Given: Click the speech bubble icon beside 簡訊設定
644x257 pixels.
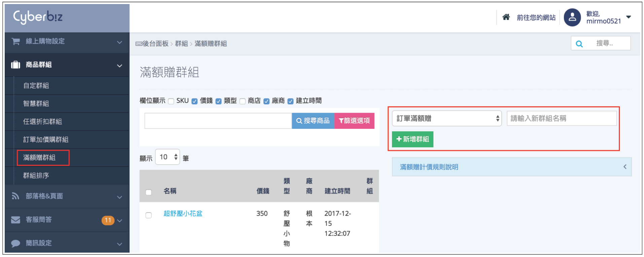Looking at the screenshot, I should click(15, 243).
